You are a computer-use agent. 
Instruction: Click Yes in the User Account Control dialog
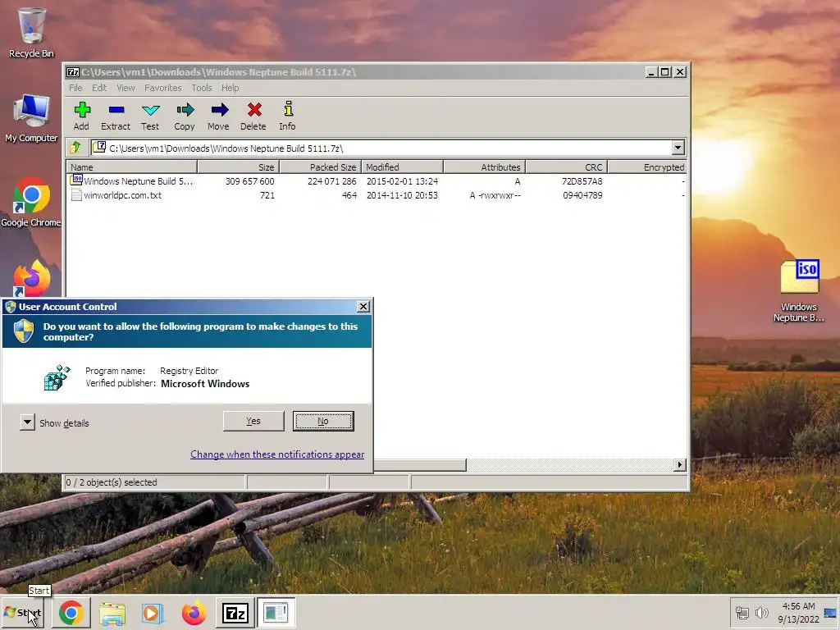pyautogui.click(x=253, y=421)
